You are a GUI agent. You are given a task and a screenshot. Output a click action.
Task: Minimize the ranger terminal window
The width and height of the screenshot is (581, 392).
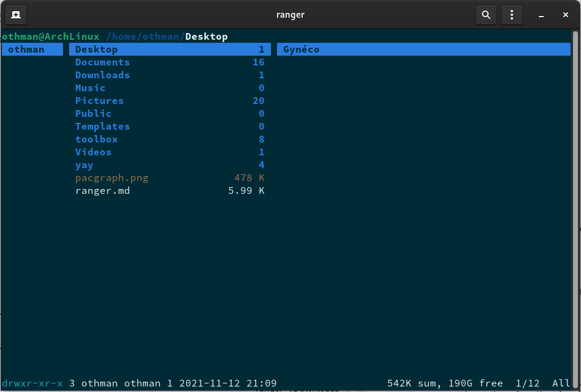click(x=541, y=15)
